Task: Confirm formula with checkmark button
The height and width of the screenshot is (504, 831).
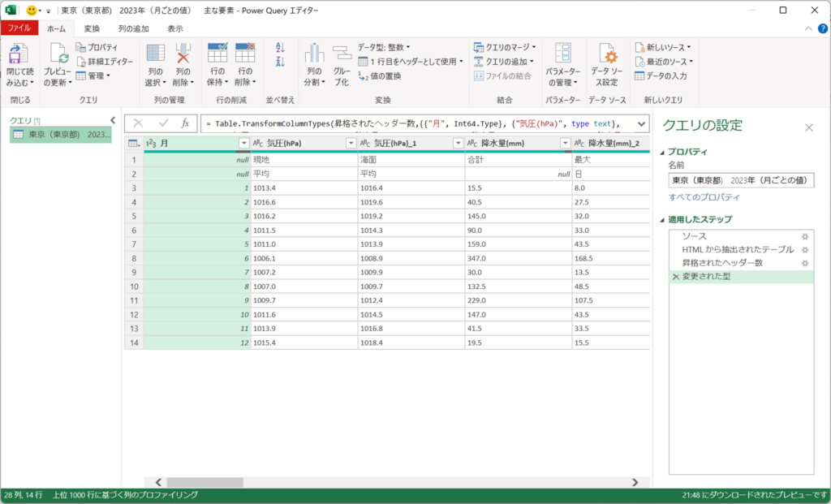Action: (163, 123)
